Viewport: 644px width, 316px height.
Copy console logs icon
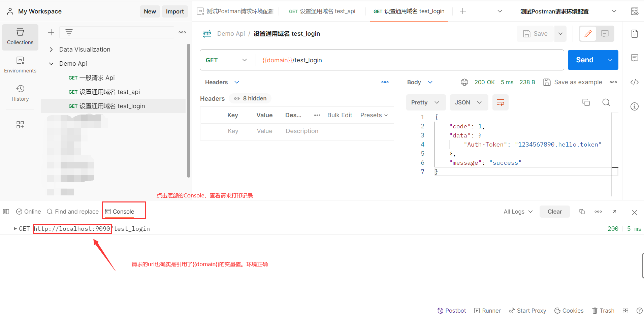click(x=582, y=212)
